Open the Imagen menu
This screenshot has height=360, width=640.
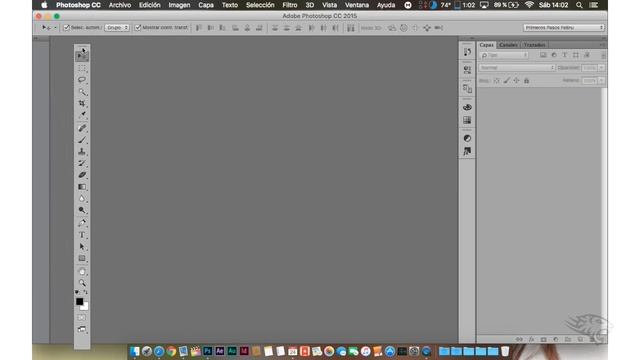[179, 5]
